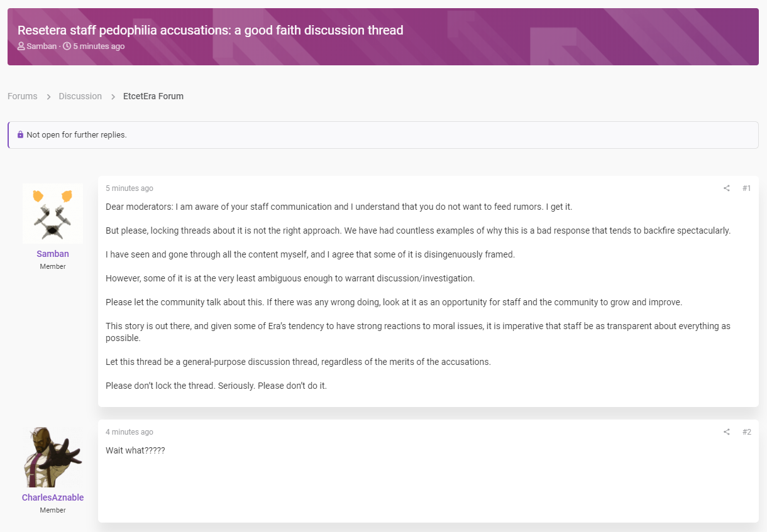The width and height of the screenshot is (767, 532).
Task: Click chevron after Discussion breadcrumb
Action: tap(113, 97)
